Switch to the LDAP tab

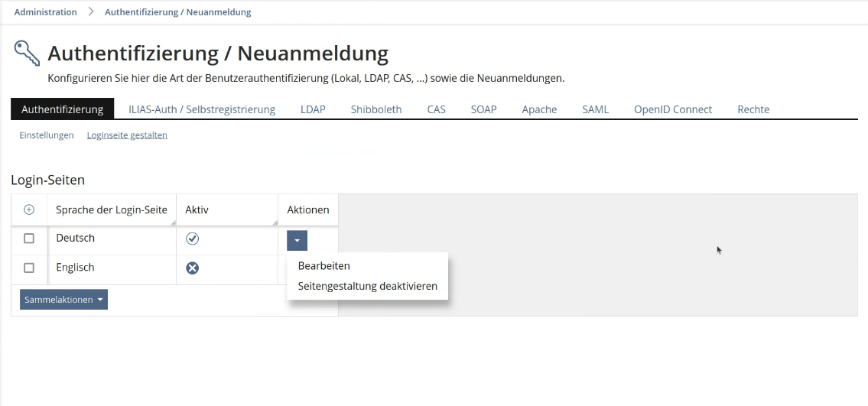coord(313,109)
